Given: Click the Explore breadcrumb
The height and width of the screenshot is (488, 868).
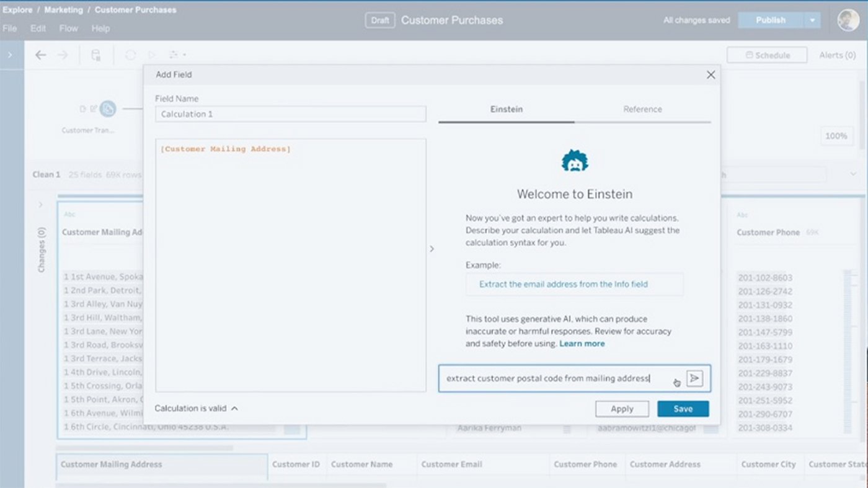Looking at the screenshot, I should click(17, 10).
